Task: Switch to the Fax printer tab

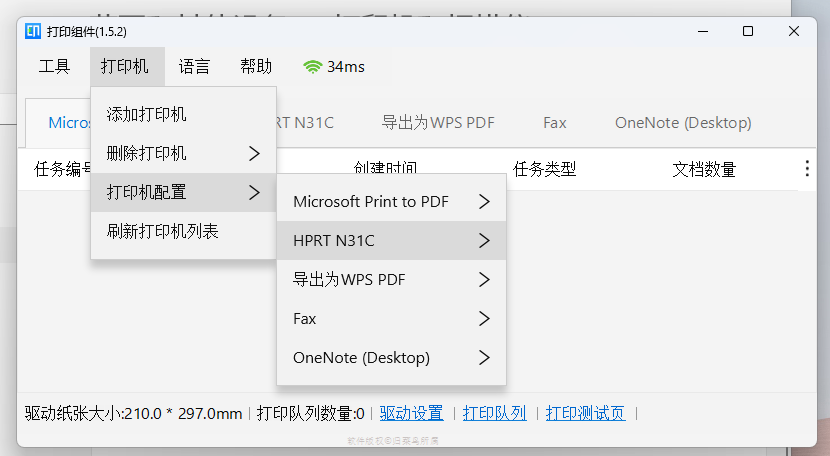Action: tap(555, 123)
